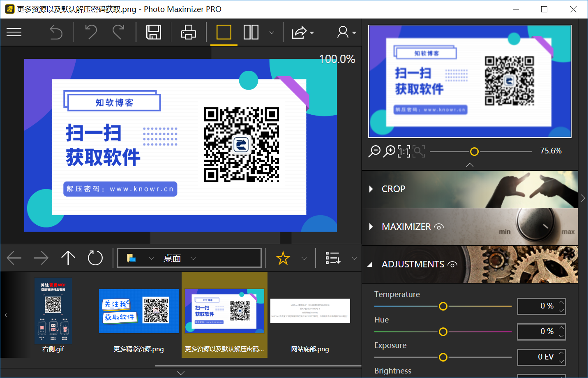
Task: Open the share/export menu
Action: click(x=303, y=32)
